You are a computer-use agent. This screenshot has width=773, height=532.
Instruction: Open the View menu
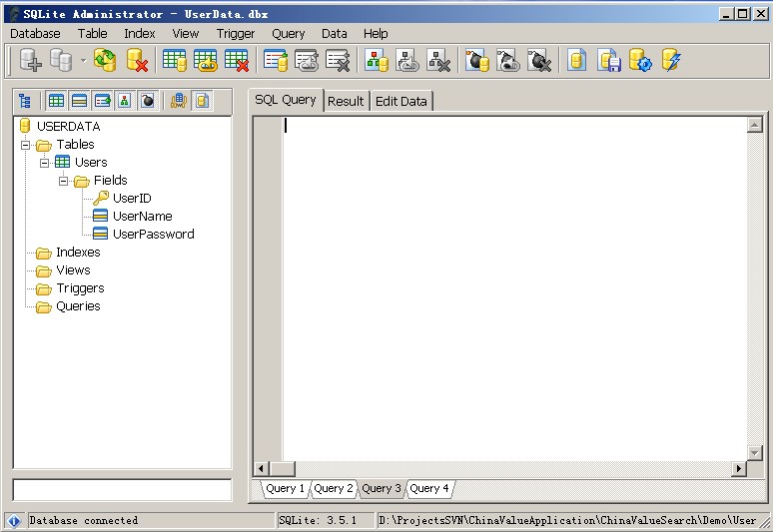pyautogui.click(x=186, y=34)
